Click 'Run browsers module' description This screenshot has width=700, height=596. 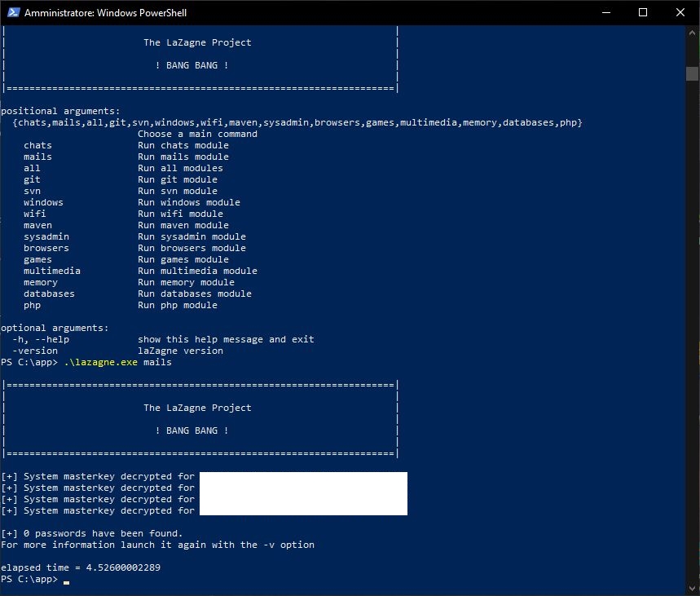click(192, 248)
